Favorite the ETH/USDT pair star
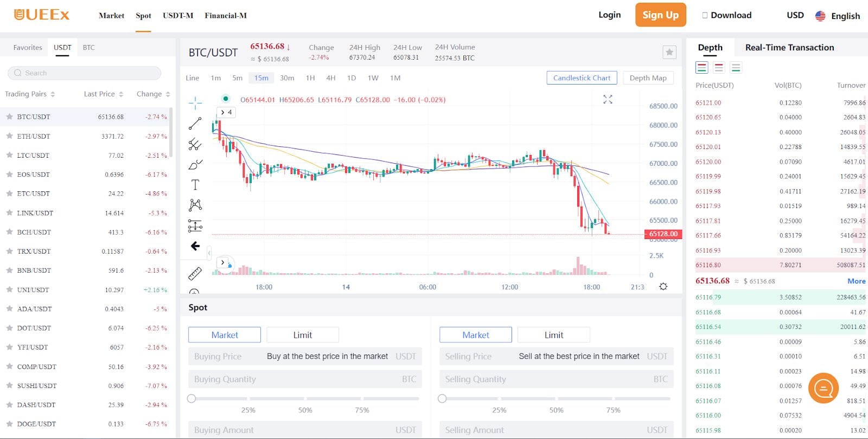The width and height of the screenshot is (868, 439). (9, 136)
